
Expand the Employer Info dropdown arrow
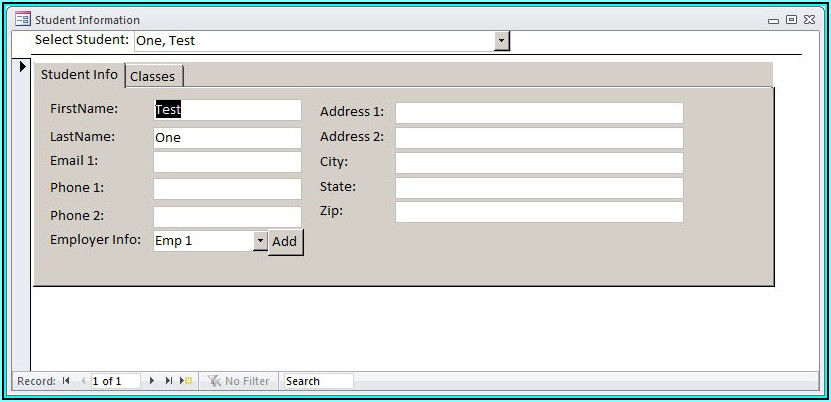[x=260, y=241]
